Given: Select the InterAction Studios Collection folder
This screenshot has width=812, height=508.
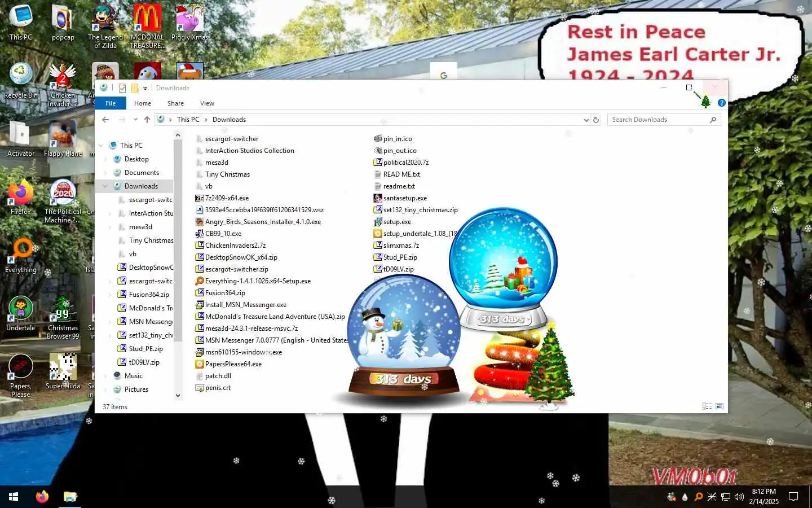Looking at the screenshot, I should pos(245,151).
